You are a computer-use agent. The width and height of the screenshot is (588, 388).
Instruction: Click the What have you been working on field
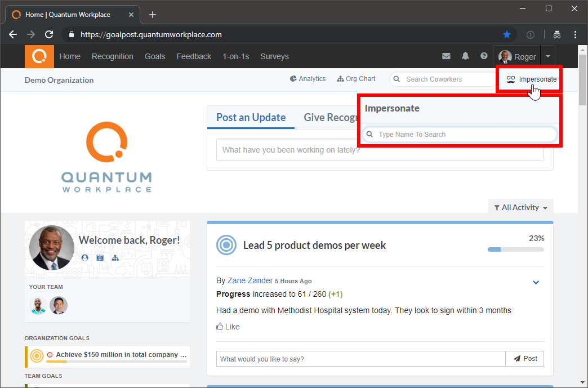tap(380, 150)
